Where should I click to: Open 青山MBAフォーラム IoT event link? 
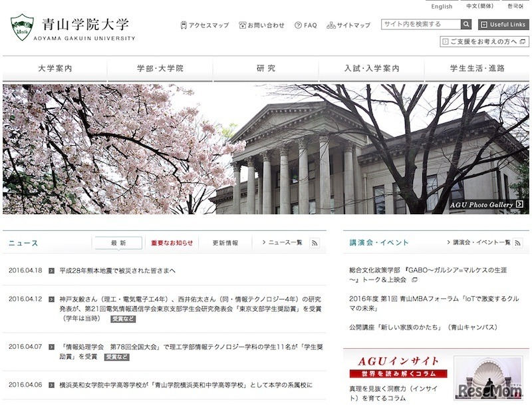(434, 304)
